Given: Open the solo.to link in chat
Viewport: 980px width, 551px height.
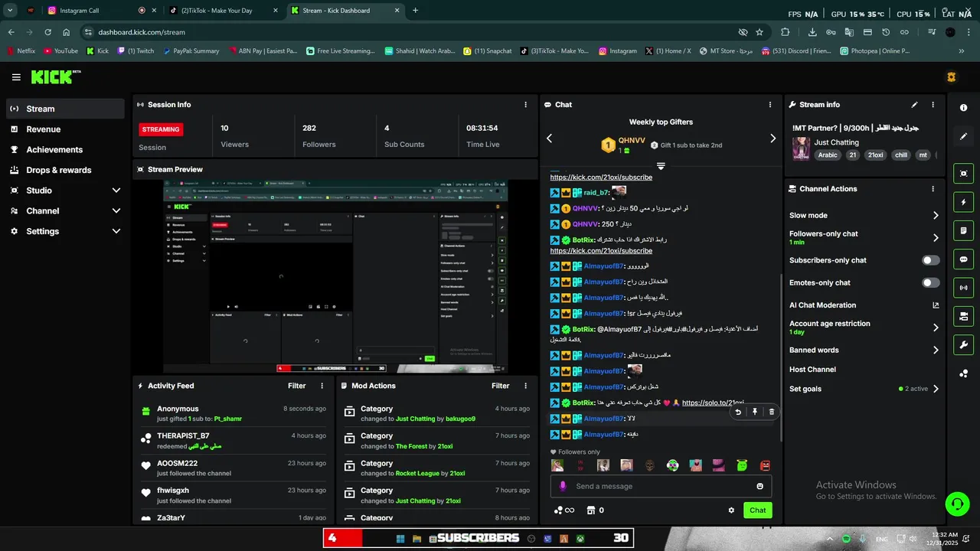Looking at the screenshot, I should pos(712,403).
